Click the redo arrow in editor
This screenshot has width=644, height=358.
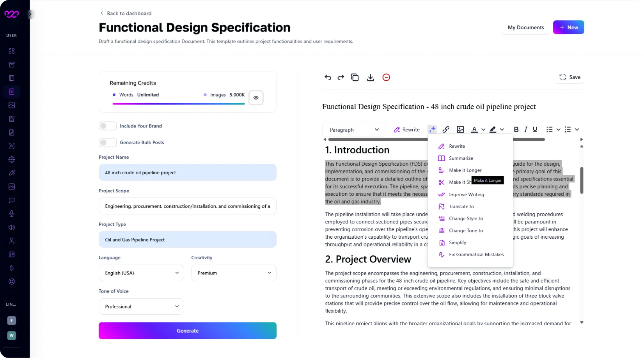coord(341,77)
